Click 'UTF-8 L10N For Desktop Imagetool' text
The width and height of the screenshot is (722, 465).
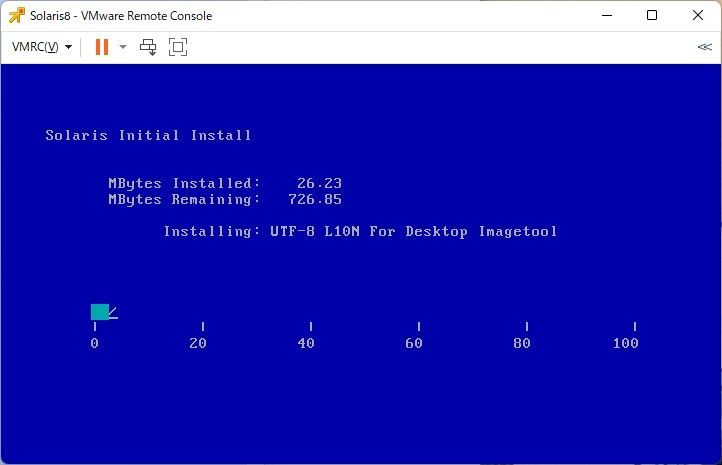pos(413,231)
